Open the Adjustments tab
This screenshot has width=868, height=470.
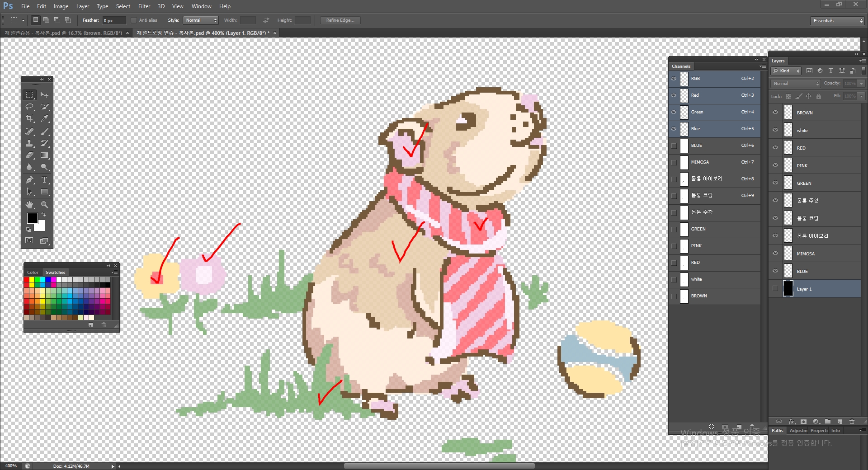[x=798, y=431]
